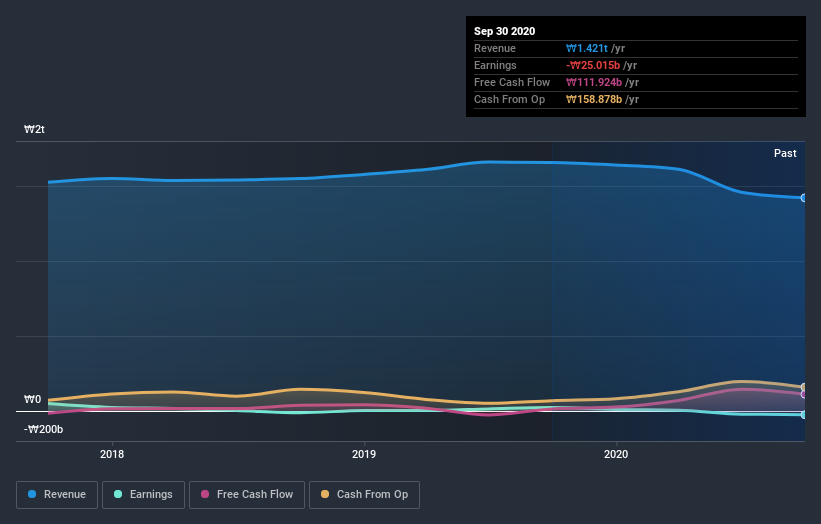This screenshot has height=524, width=821.
Task: Click the ₩158.878b cash from op value
Action: coord(594,99)
